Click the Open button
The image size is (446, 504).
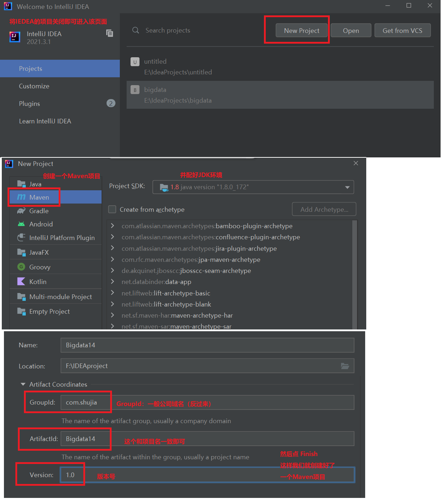pyautogui.click(x=351, y=30)
